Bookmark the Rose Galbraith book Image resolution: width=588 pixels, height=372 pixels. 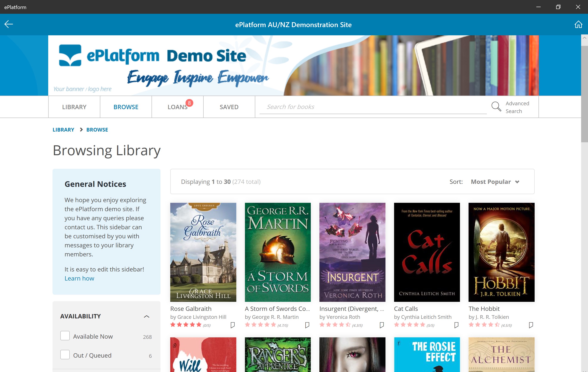coord(232,325)
